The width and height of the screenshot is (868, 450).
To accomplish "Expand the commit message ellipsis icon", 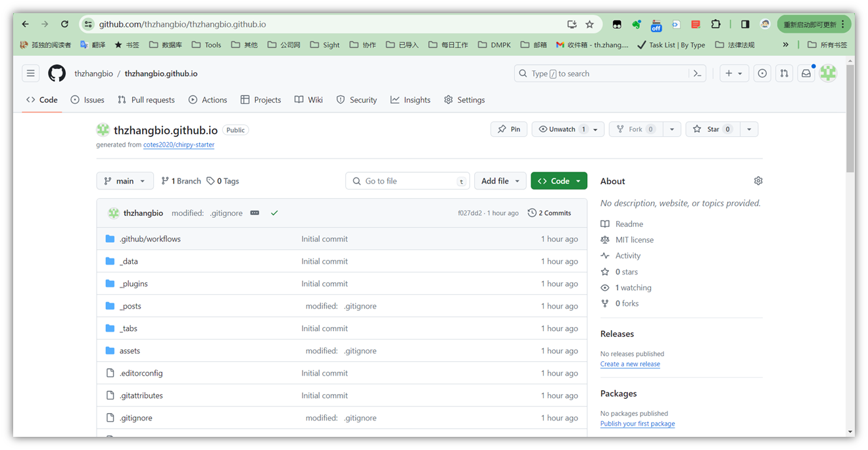I will click(x=254, y=213).
